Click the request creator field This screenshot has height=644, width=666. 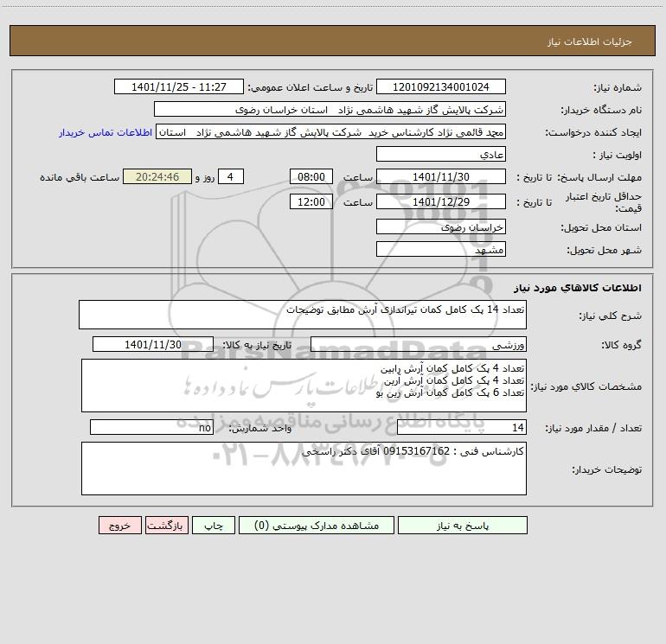tap(331, 131)
